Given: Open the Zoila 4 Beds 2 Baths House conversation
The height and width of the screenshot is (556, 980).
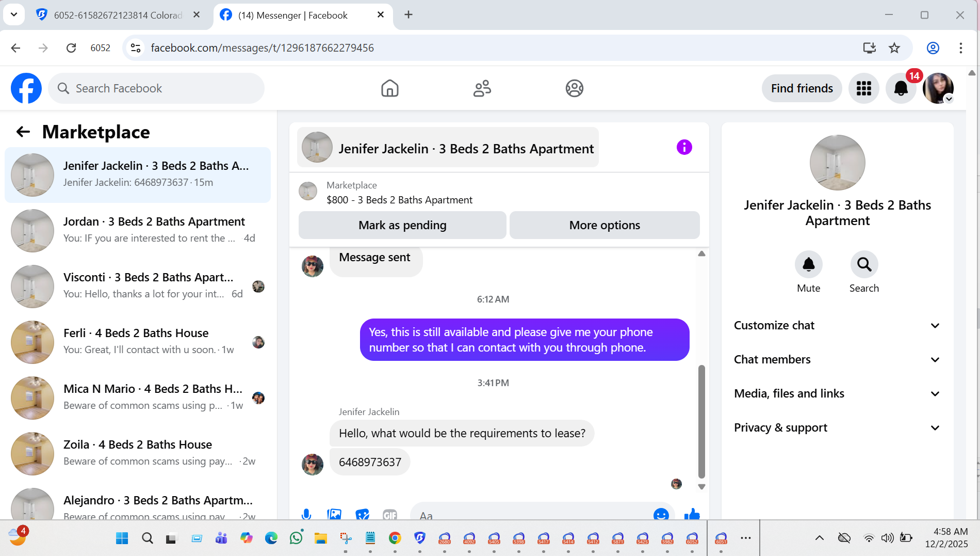Looking at the screenshot, I should click(x=138, y=454).
